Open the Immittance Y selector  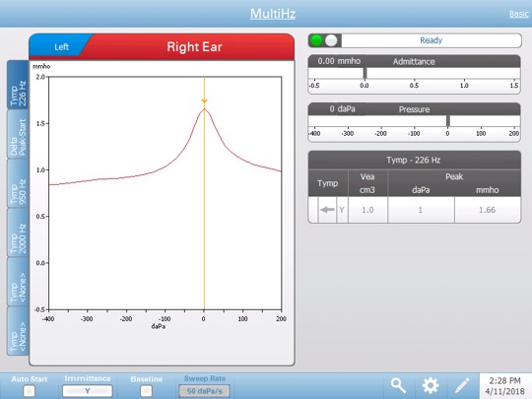(x=88, y=391)
